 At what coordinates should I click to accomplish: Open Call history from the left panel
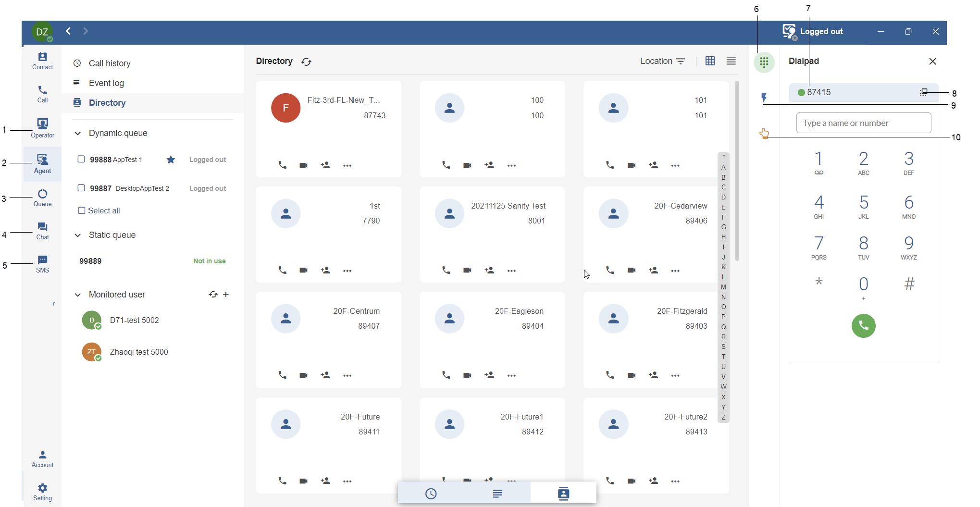click(110, 63)
